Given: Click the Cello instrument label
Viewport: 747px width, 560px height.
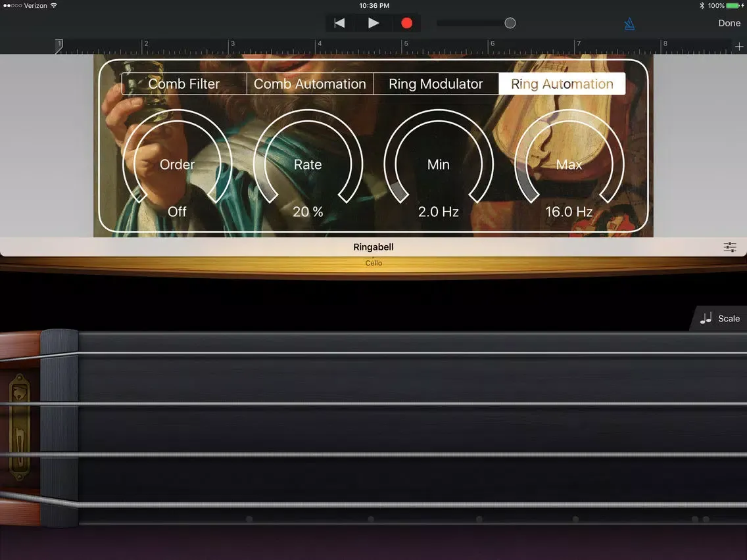Looking at the screenshot, I should point(373,263).
